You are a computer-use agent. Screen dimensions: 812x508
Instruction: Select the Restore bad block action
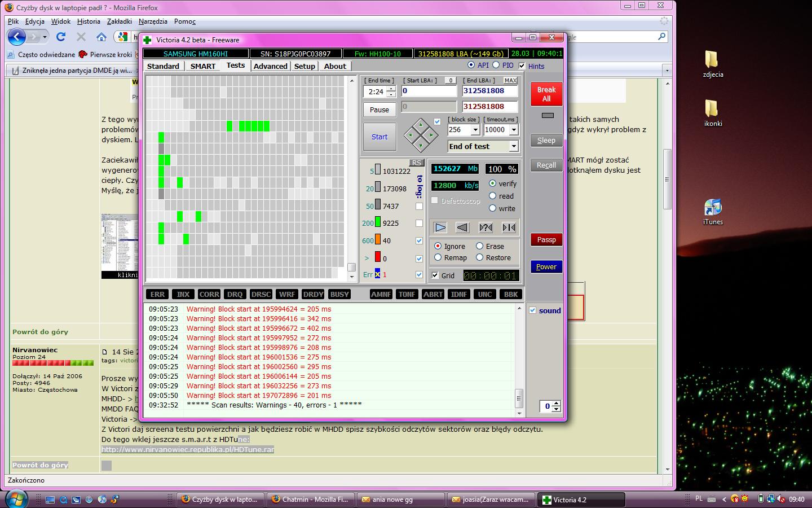tap(480, 257)
